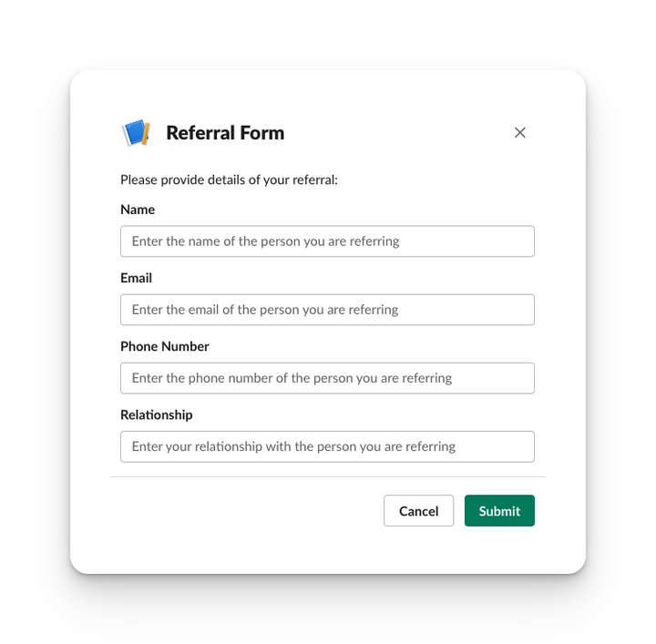Click the Phone Number label
The width and height of the screenshot is (656, 644).
click(165, 346)
